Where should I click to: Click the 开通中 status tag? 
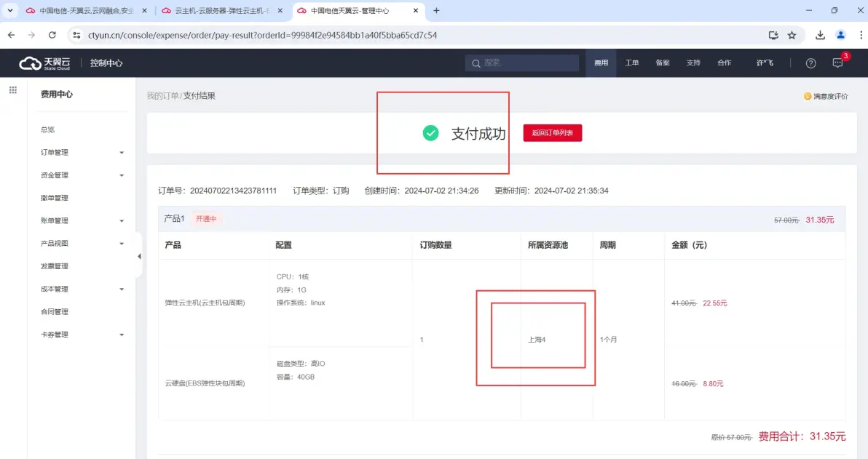pyautogui.click(x=206, y=219)
